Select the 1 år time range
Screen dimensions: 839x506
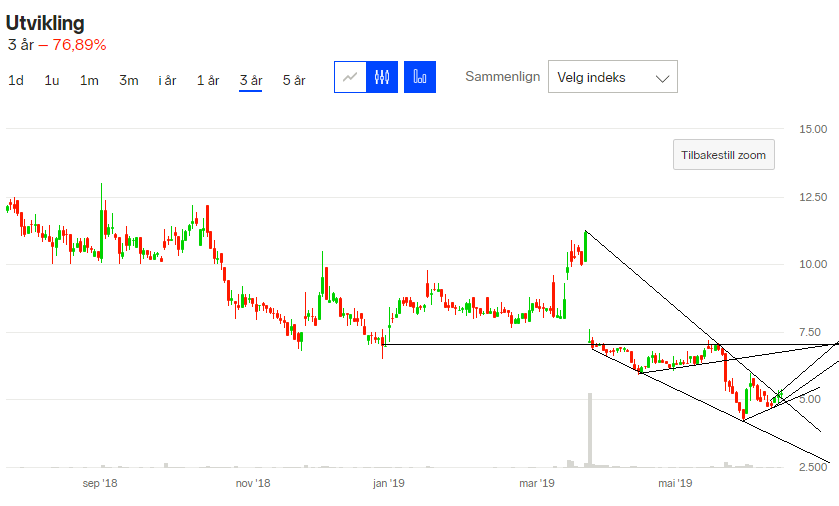[x=208, y=80]
